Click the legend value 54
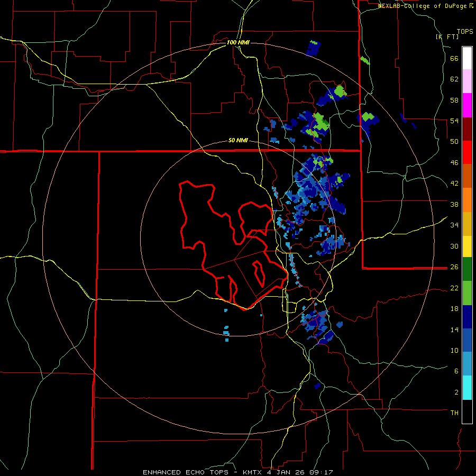Screen dimensions: 476x476 454,121
